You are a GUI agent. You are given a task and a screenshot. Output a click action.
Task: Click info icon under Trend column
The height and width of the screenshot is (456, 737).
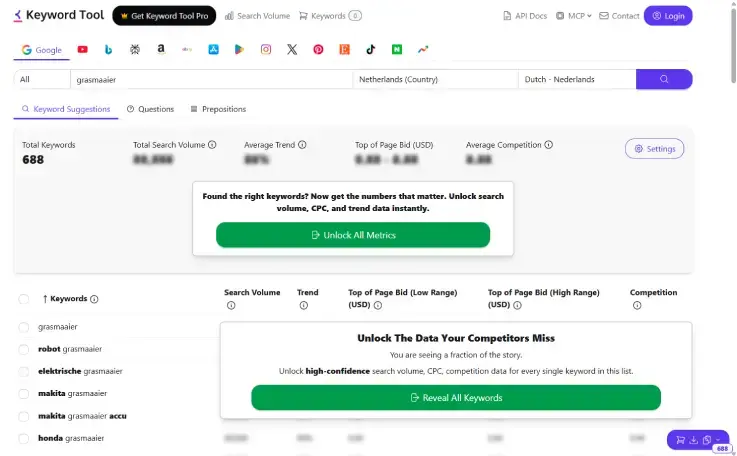(x=304, y=306)
